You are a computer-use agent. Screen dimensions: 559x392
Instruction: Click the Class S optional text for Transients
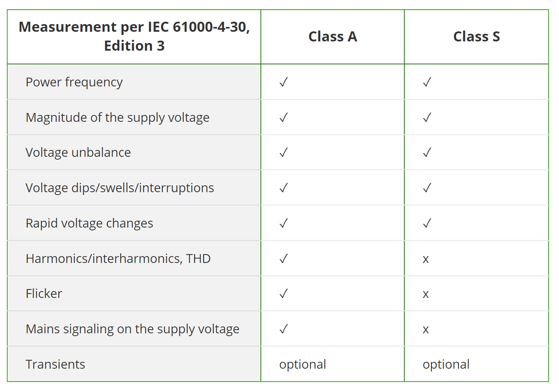coord(446,364)
